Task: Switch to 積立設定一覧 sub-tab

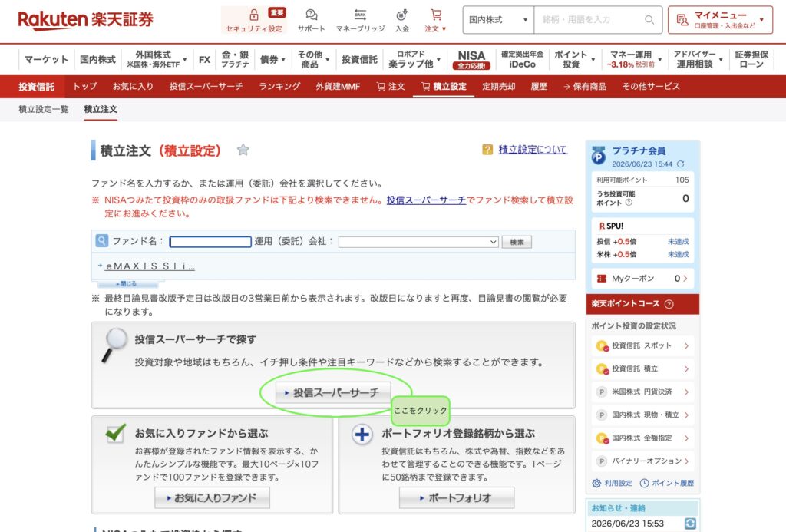Action: (x=44, y=109)
